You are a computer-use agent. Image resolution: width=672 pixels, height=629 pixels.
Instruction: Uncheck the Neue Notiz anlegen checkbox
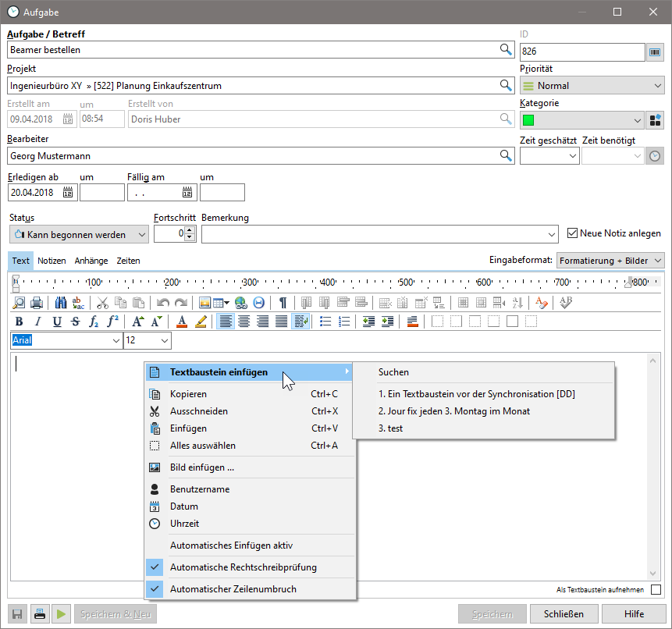point(573,233)
